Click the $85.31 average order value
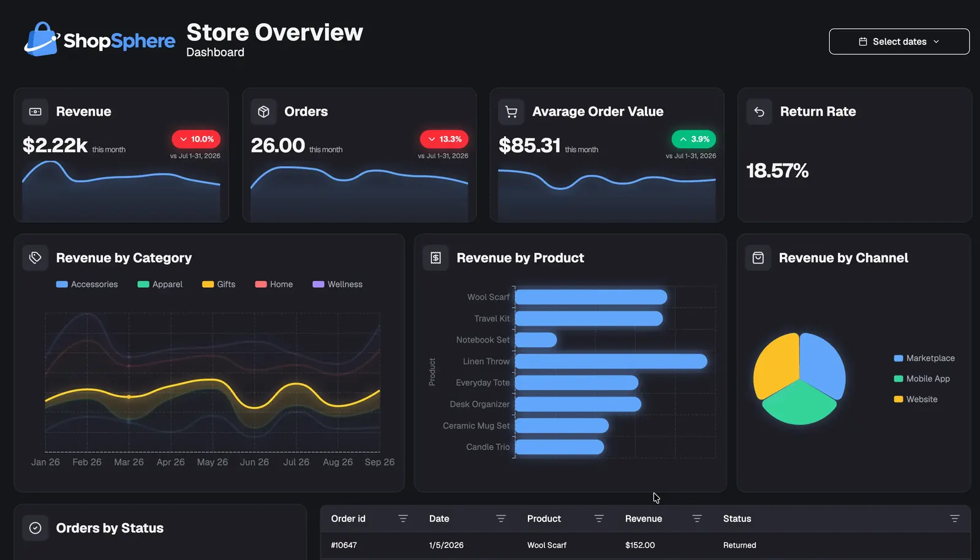Screen dimensions: 980x560 click(x=530, y=145)
